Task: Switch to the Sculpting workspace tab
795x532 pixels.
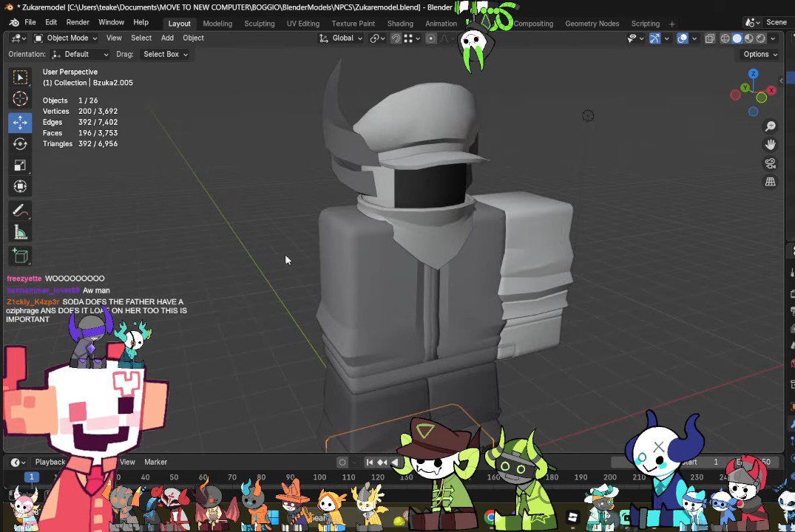Action: pos(259,24)
